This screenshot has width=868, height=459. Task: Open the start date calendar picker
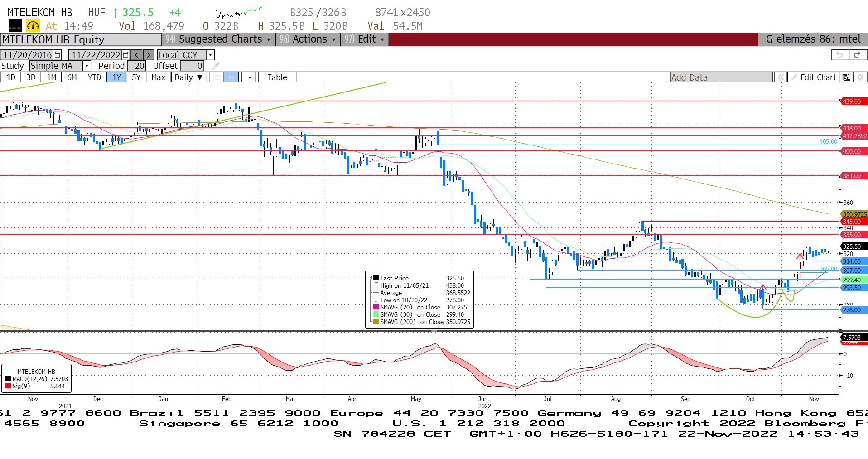[58, 55]
